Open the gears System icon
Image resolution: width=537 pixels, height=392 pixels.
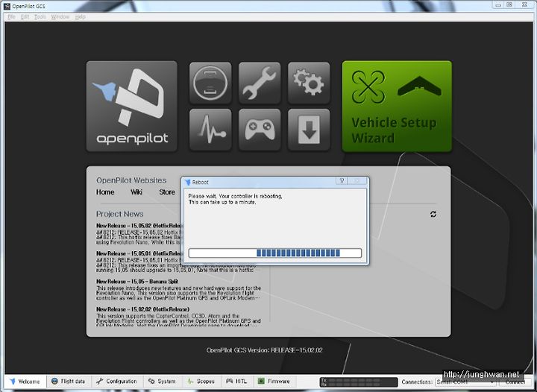[x=309, y=83]
